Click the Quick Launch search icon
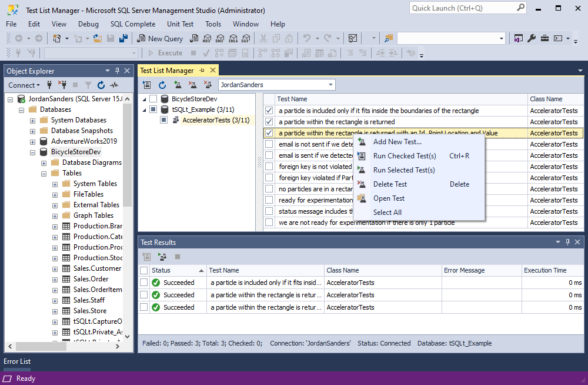The image size is (588, 385). 520,8
